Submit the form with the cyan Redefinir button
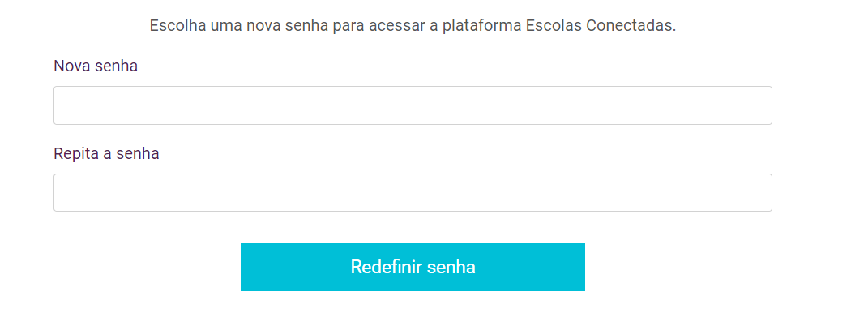Image resolution: width=868 pixels, height=313 pixels. point(413,267)
